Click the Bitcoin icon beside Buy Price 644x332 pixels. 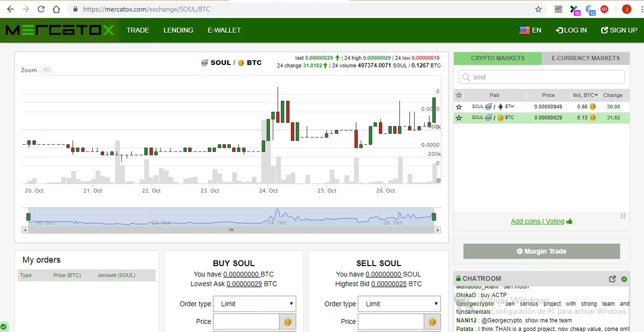[288, 322]
